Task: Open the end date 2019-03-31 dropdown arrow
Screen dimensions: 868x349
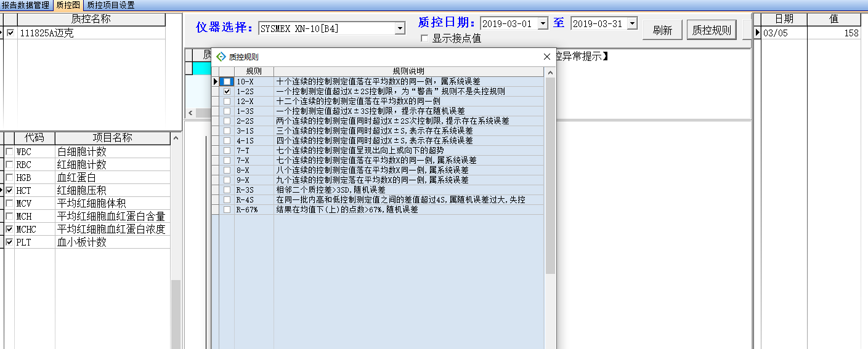Action: coord(632,23)
